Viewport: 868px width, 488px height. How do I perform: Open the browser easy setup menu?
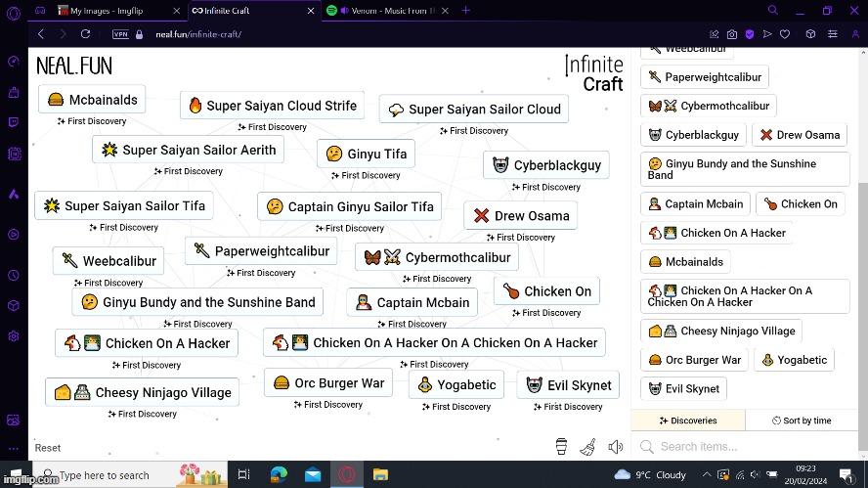coord(833,34)
